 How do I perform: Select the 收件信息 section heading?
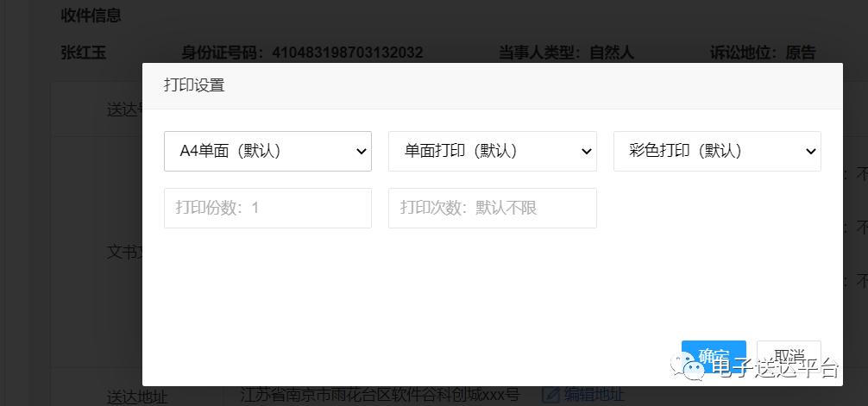click(x=91, y=16)
